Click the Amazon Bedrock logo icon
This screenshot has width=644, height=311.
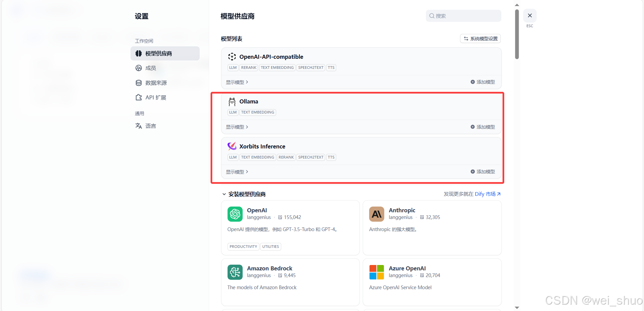pyautogui.click(x=235, y=272)
